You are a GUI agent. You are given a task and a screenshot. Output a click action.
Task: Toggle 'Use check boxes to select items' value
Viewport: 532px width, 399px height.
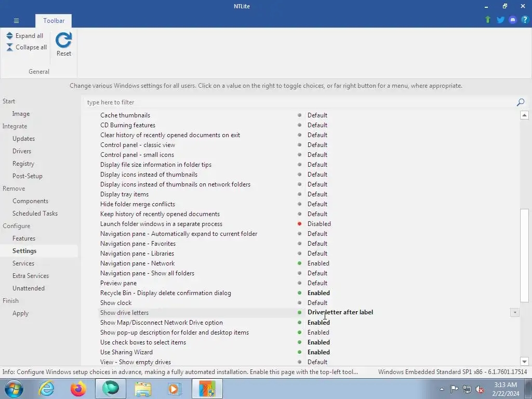[x=318, y=342]
